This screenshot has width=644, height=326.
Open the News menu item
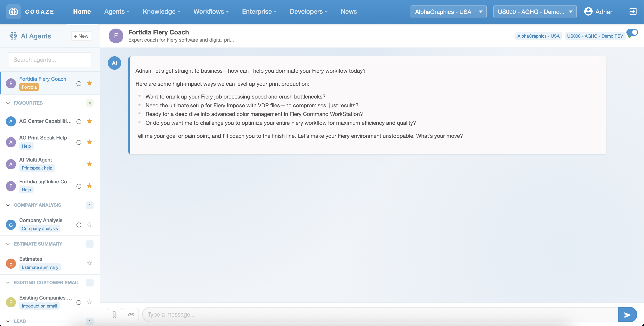[349, 12]
